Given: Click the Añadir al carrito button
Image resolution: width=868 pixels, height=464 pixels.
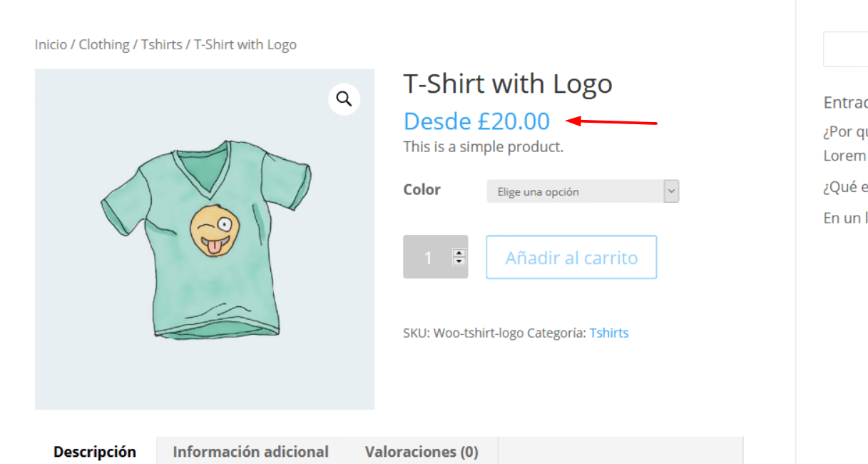Looking at the screenshot, I should (x=571, y=257).
